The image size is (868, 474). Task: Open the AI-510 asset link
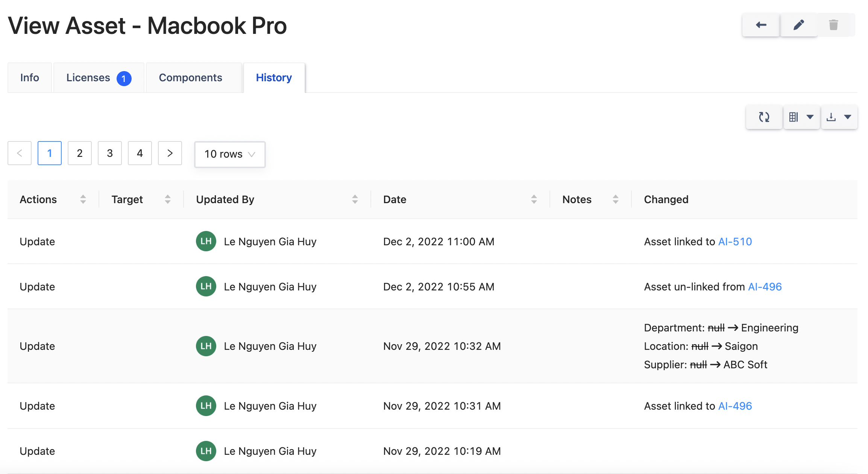tap(735, 242)
